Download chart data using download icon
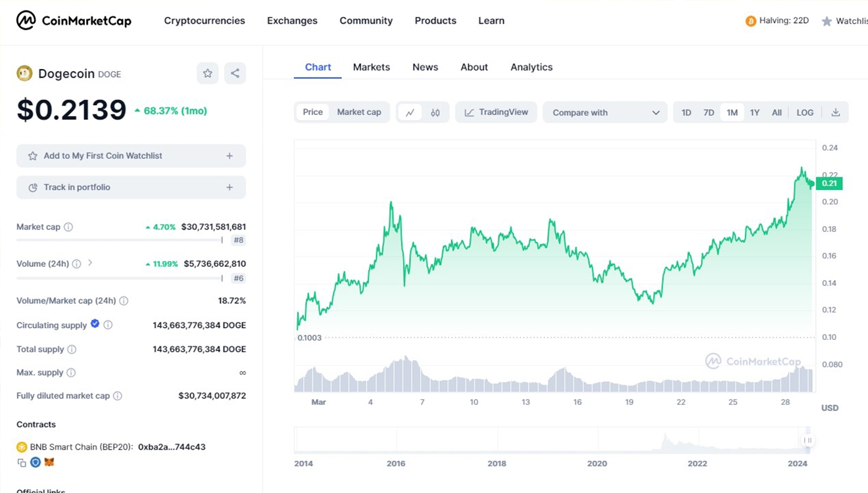Screen dimensions: 868x493 coord(835,112)
